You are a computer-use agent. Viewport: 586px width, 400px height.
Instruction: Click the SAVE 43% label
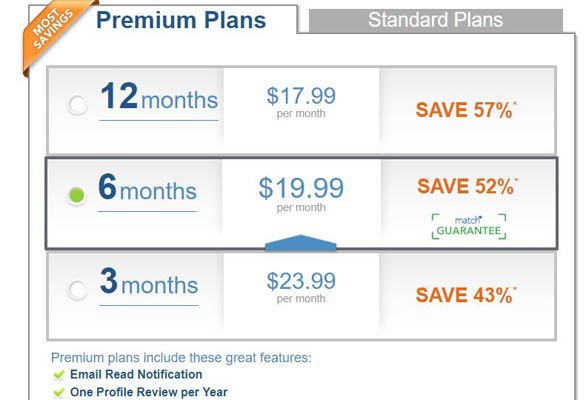pyautogui.click(x=466, y=295)
